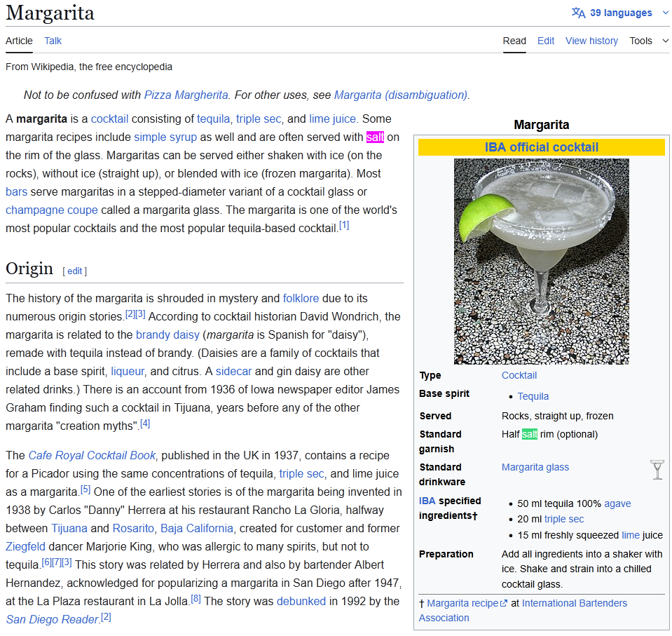Open the Margarita (disambiguation) link
Viewport: 672px width, 636px height.
pos(400,95)
